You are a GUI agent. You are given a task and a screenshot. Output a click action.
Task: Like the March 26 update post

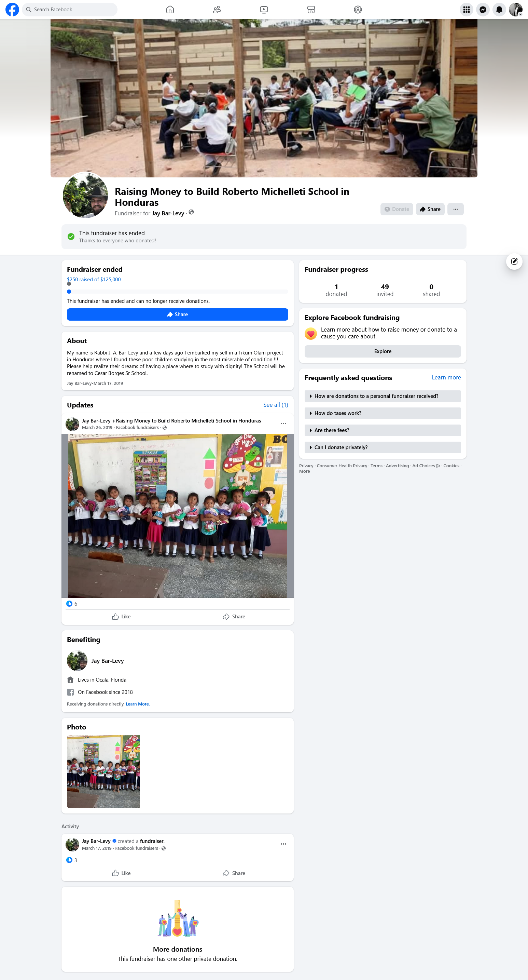click(x=121, y=617)
